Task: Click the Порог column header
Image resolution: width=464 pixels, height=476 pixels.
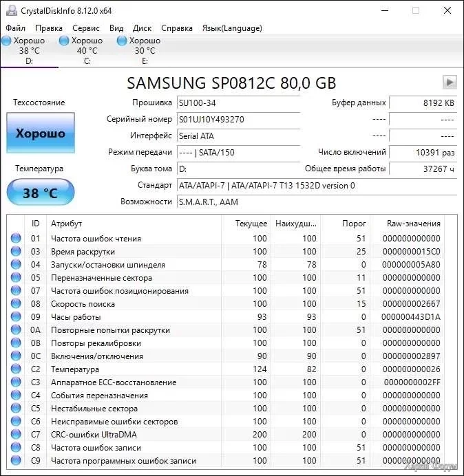Action: [346, 224]
